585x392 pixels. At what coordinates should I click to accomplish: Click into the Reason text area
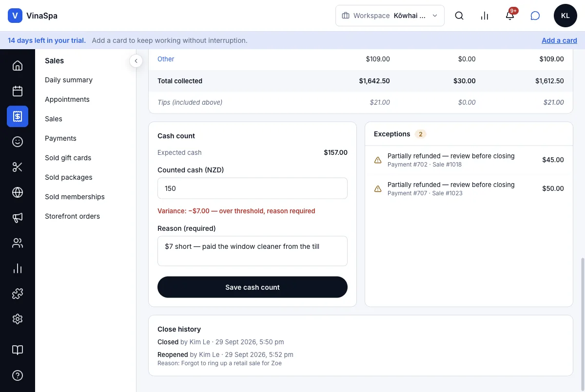(253, 251)
